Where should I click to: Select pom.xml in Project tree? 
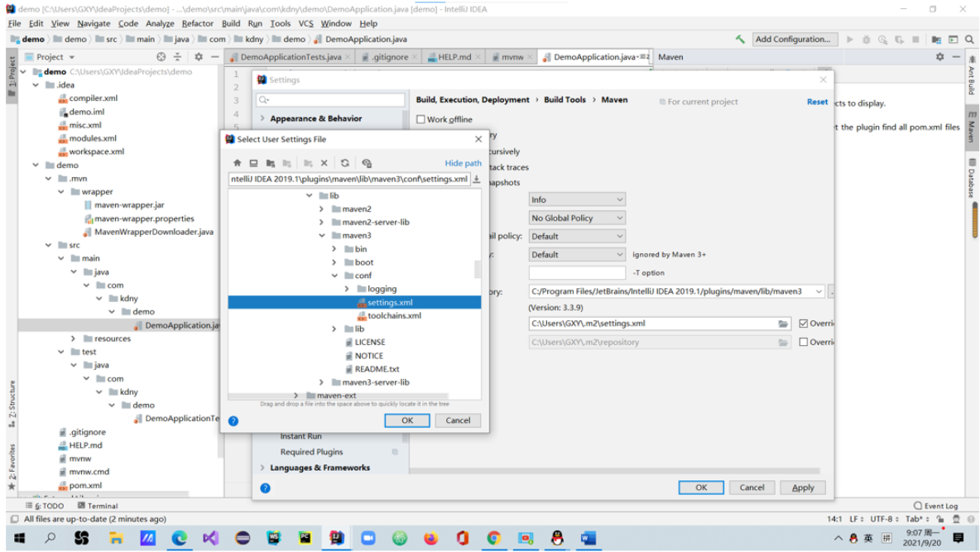click(x=85, y=485)
